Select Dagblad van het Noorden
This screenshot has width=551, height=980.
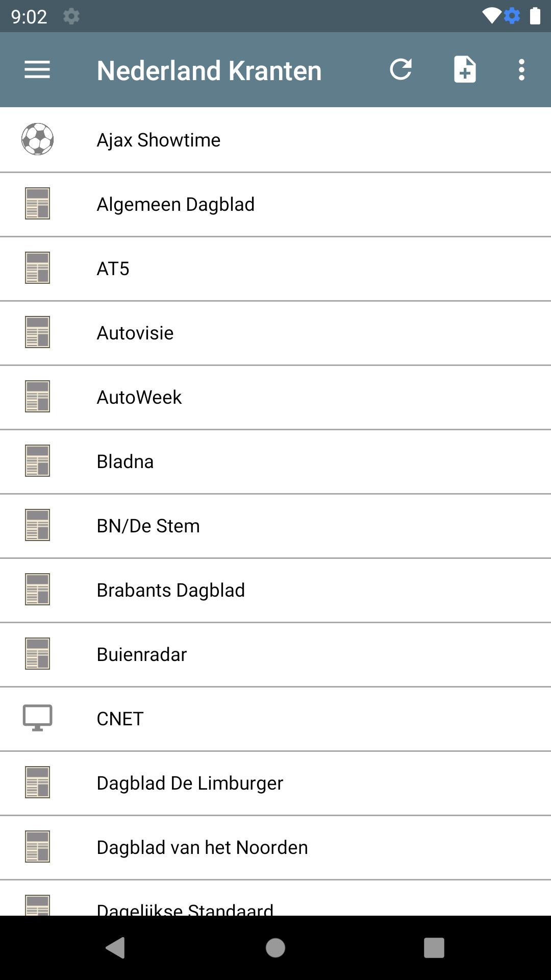[202, 847]
